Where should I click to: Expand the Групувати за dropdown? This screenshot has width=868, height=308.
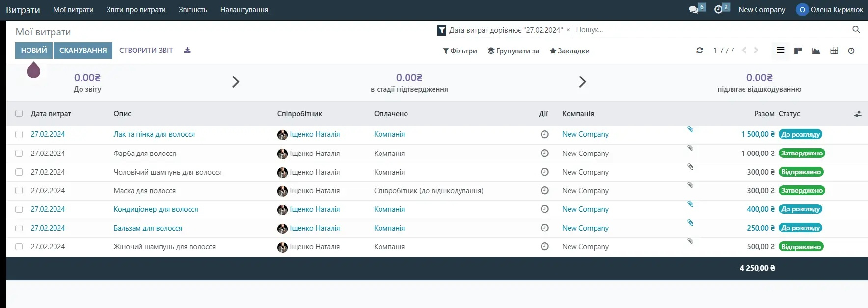(513, 51)
